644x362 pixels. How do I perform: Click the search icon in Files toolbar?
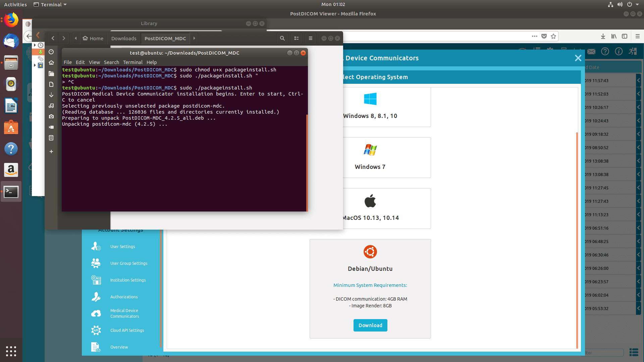tap(282, 38)
